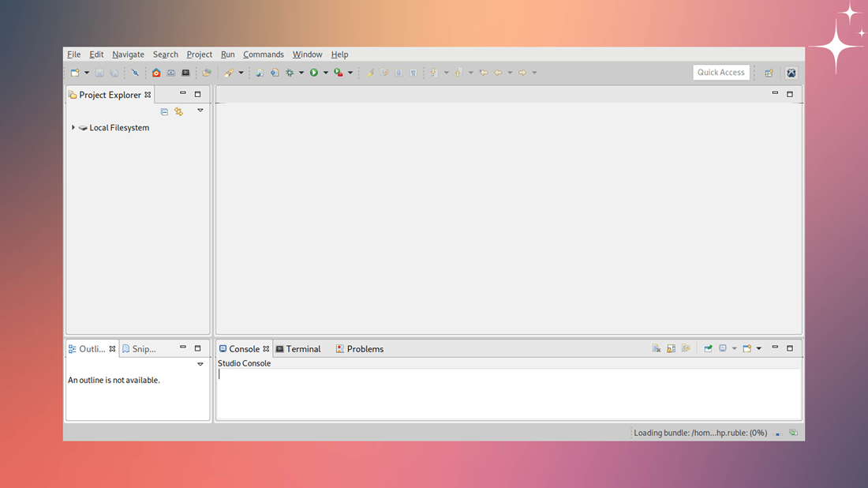The width and height of the screenshot is (868, 488).
Task: Open the Progress view status bar icon
Action: pos(793,433)
